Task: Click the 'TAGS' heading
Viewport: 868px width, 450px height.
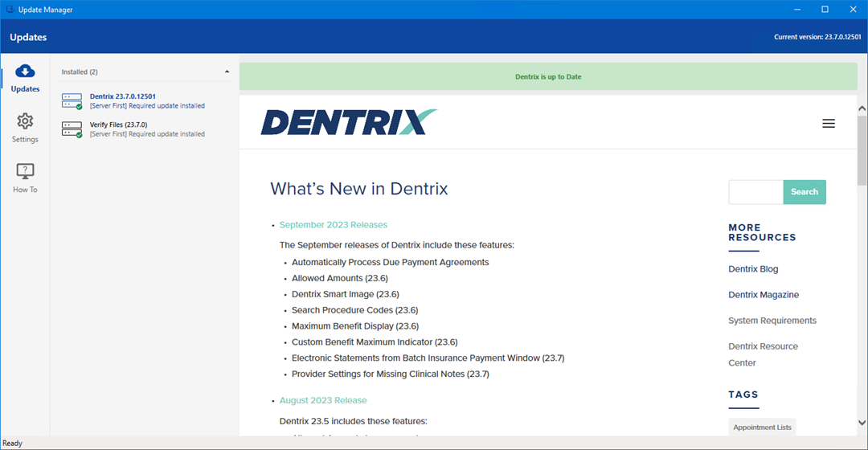Action: (x=743, y=395)
